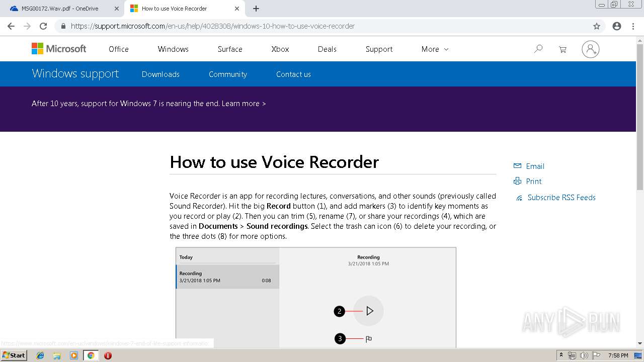Close the How to use Voice Recorder tab
The height and width of the screenshot is (362, 644).
click(237, 9)
